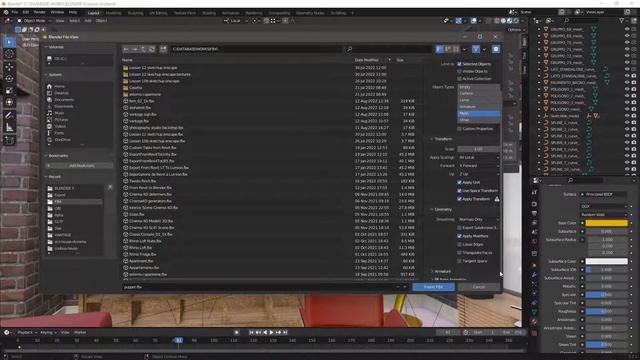Open the Up axis dropdown
640x360 pixels.
pos(478,174)
